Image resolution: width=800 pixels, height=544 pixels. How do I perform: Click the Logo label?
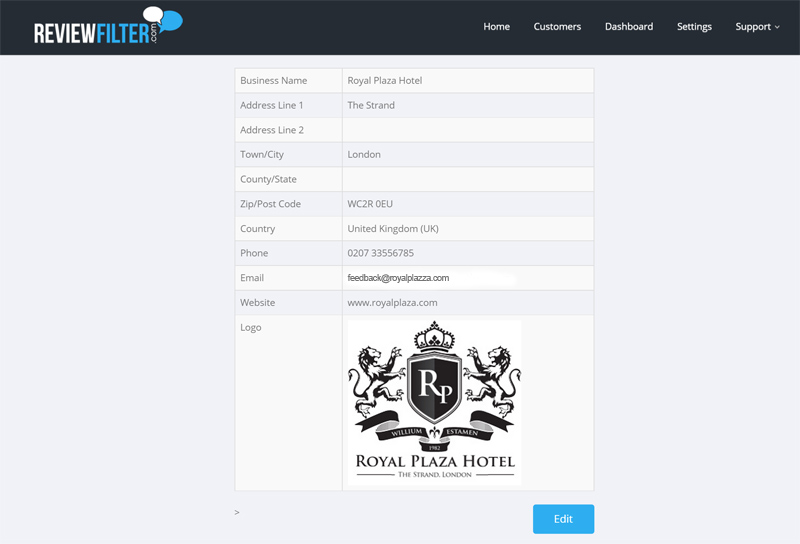click(251, 328)
